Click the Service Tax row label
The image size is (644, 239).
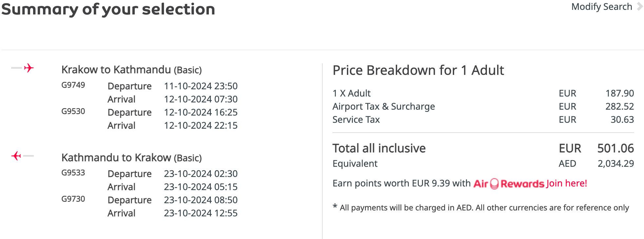[356, 119]
